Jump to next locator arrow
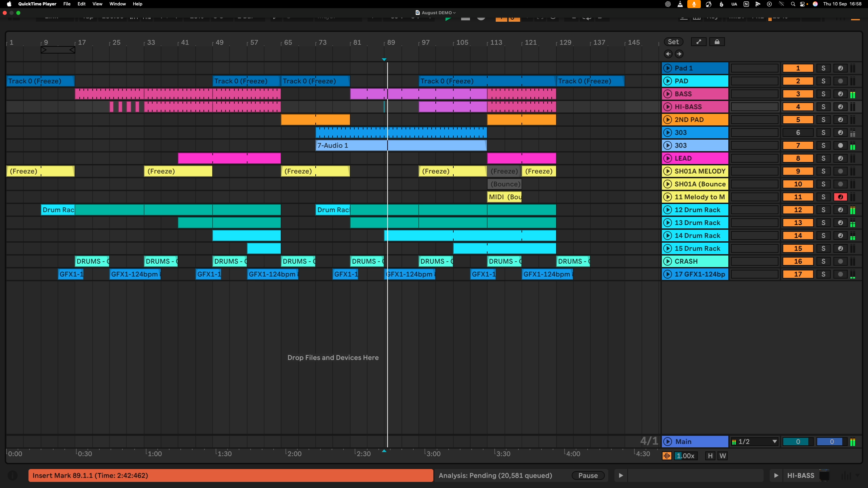 (679, 54)
